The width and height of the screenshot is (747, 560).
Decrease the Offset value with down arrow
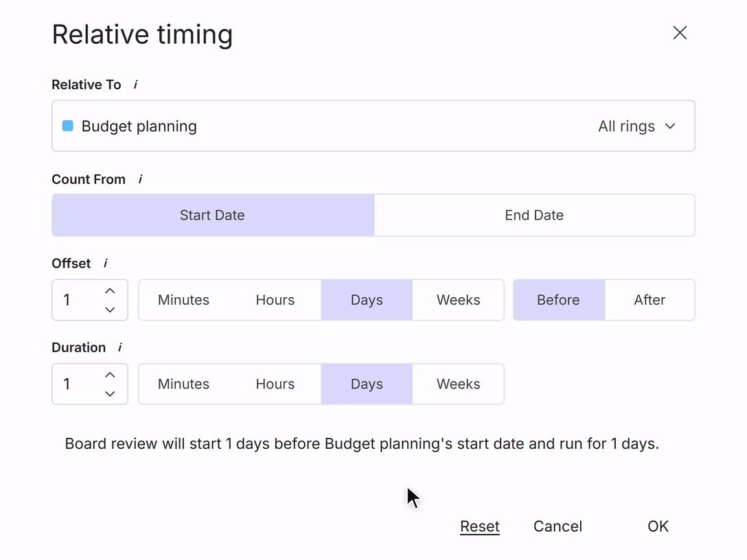[110, 310]
